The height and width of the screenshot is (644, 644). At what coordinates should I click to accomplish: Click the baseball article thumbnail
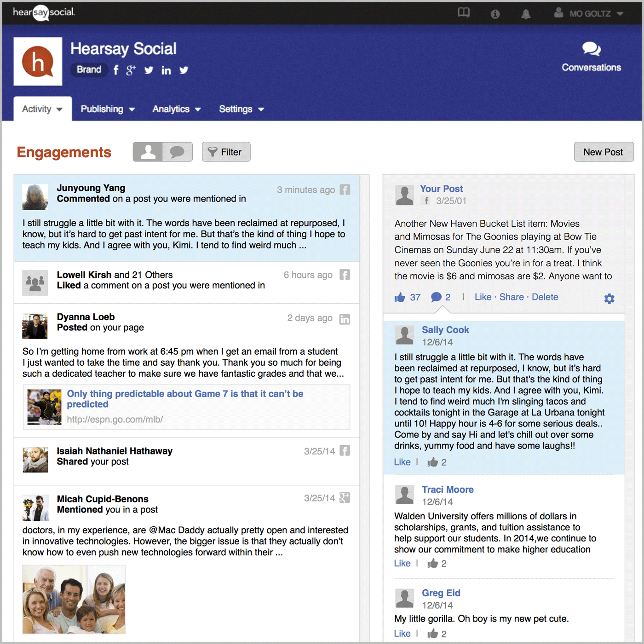click(44, 407)
